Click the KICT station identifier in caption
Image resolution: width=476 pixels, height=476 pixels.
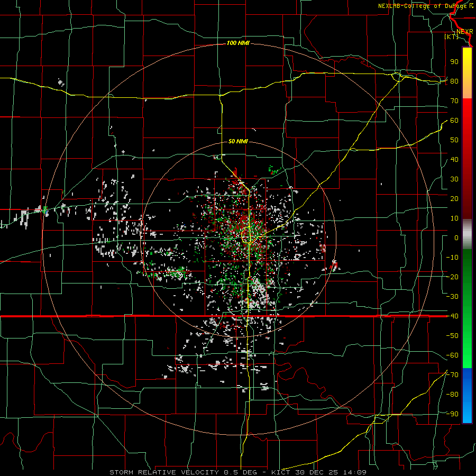(281, 472)
